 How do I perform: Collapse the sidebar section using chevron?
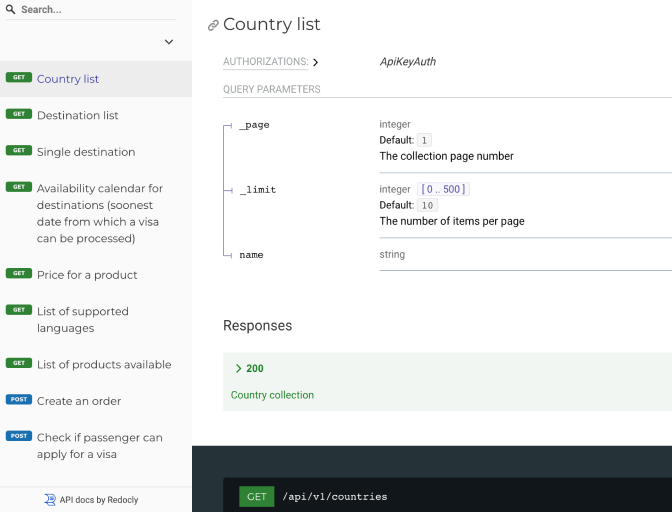pyautogui.click(x=168, y=42)
